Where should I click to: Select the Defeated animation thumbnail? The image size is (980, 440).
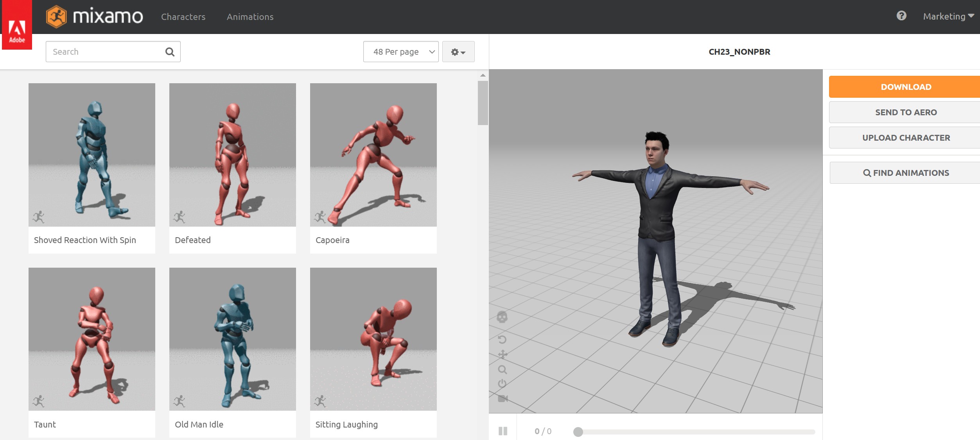click(233, 155)
